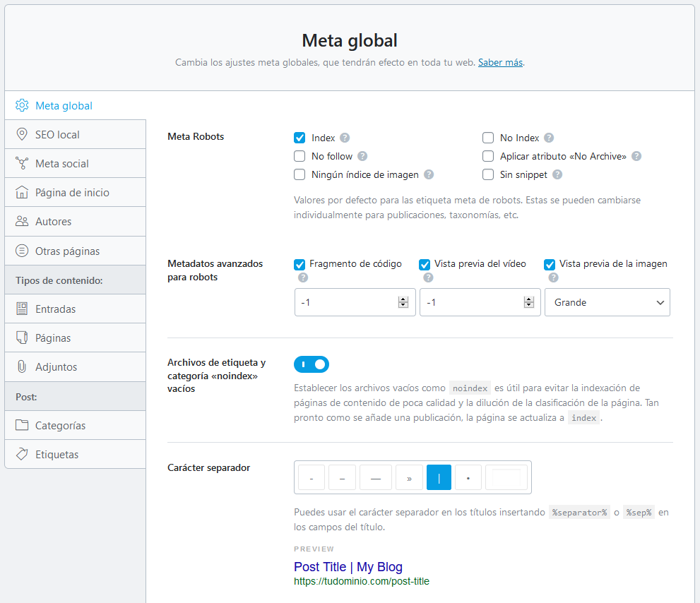Viewport: 700px width, 603px height.
Task: Click the Página de inicio house icon
Action: [22, 192]
